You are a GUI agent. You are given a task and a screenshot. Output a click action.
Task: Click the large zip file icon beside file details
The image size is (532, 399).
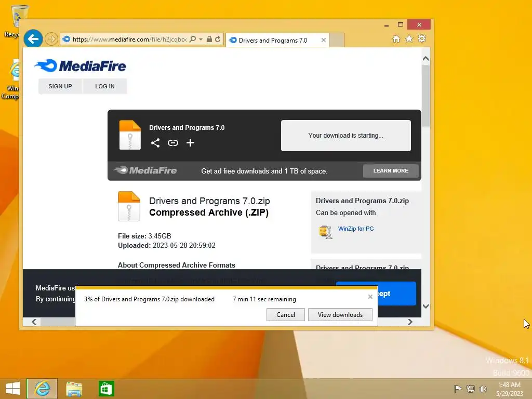[129, 206]
